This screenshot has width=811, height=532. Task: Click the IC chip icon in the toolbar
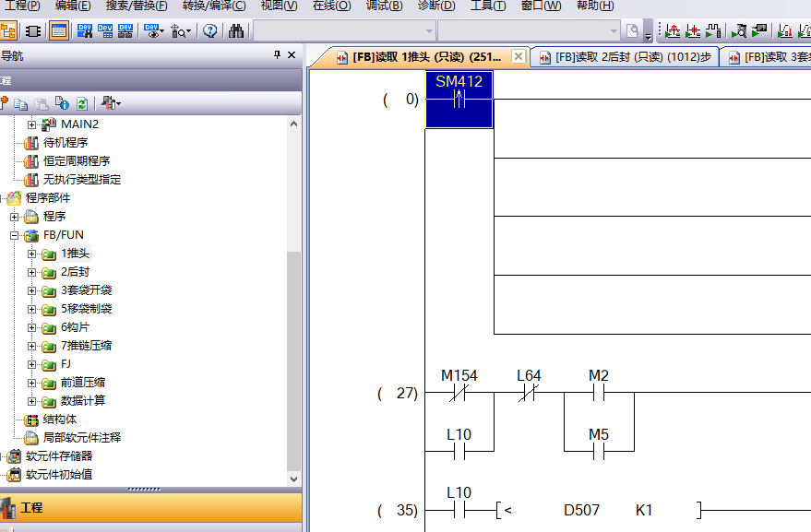33,30
